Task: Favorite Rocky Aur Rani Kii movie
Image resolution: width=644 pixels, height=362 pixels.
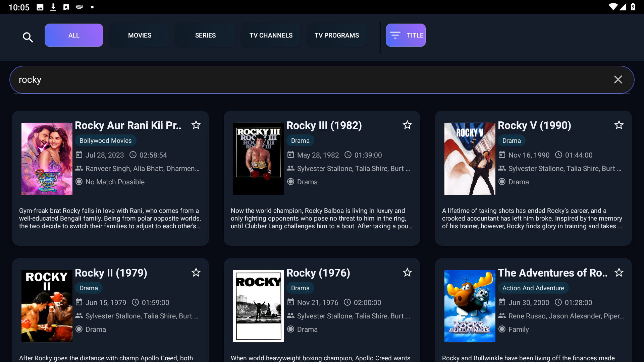Action: coord(196,125)
